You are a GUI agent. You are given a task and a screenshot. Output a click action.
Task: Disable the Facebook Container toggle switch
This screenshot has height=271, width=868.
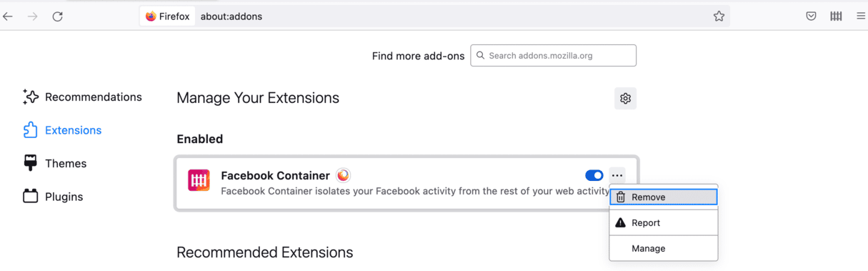pos(594,175)
